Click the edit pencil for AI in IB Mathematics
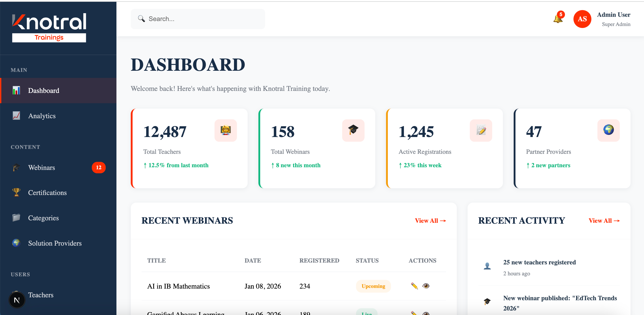 coord(414,286)
